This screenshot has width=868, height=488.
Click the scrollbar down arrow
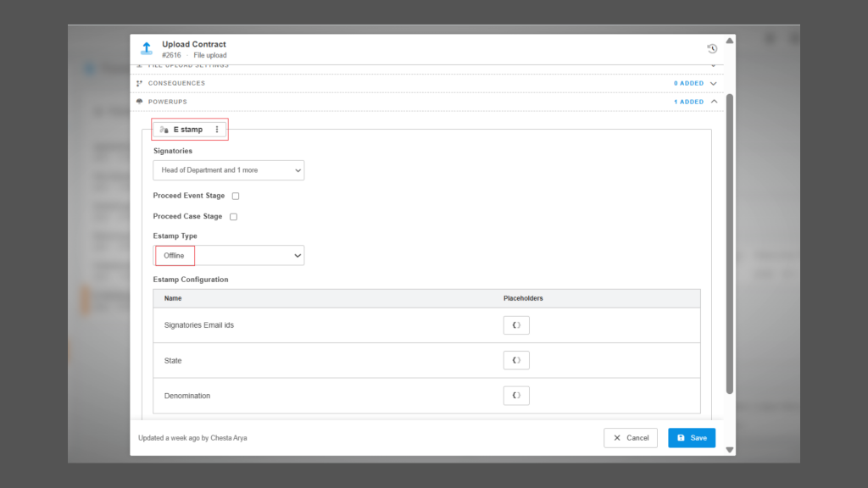[730, 450]
